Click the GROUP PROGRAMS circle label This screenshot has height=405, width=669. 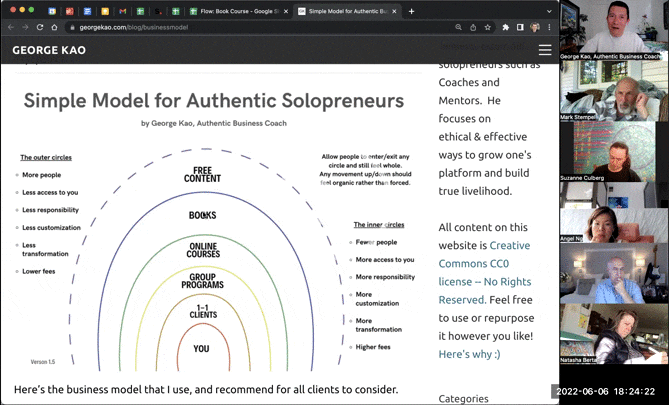(x=203, y=281)
